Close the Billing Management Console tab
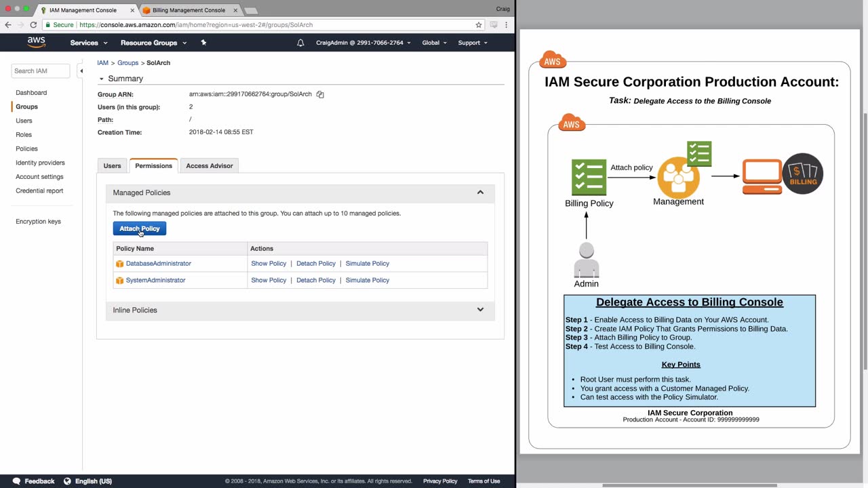 [x=235, y=10]
